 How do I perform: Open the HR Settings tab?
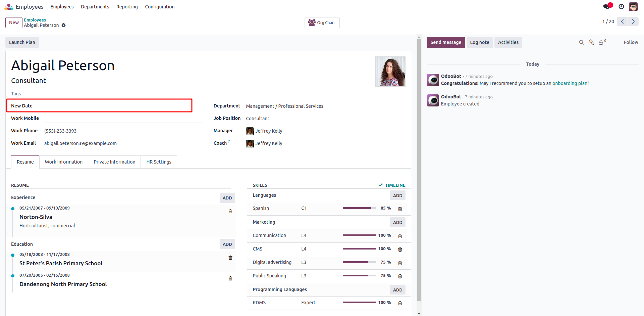[x=159, y=162]
